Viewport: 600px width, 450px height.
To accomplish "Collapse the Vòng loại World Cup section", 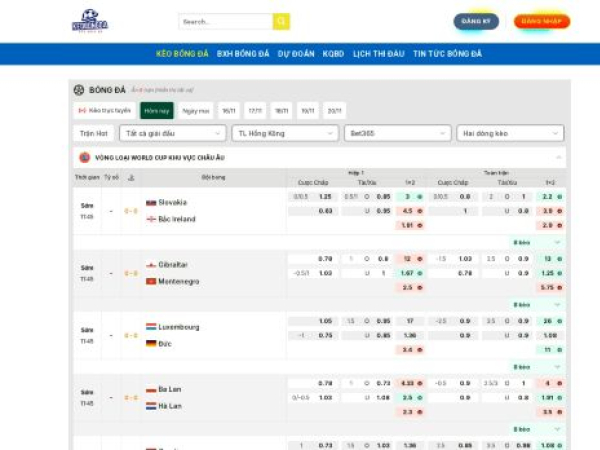I will [x=558, y=158].
